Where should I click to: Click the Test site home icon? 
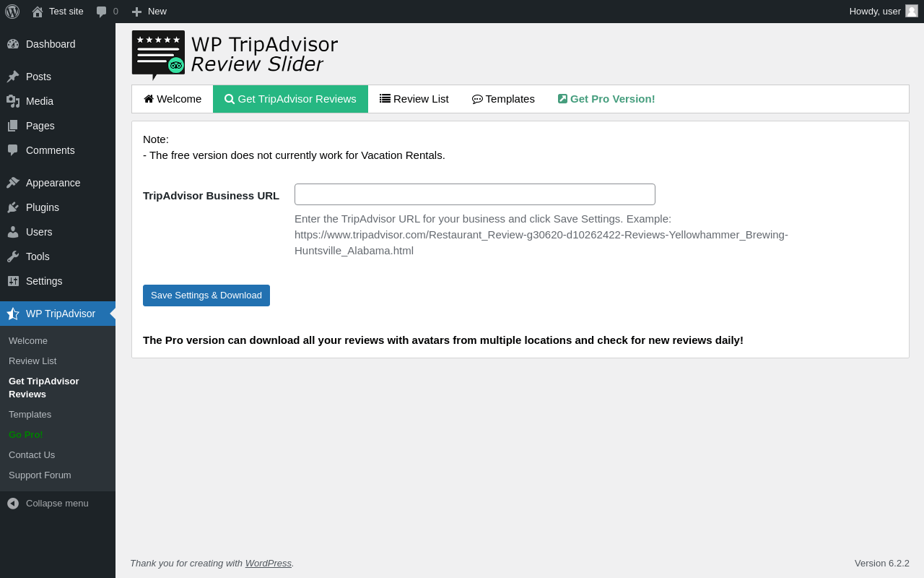pos(38,12)
